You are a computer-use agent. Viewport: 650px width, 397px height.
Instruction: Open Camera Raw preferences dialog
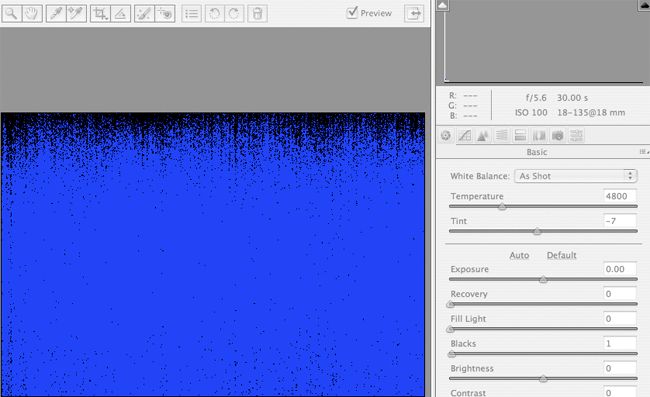pos(192,13)
